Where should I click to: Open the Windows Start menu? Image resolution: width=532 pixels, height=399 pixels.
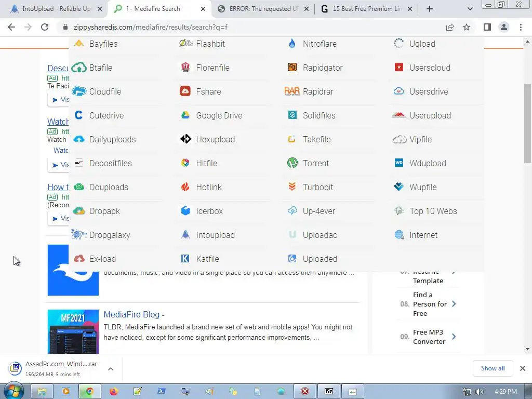14,391
